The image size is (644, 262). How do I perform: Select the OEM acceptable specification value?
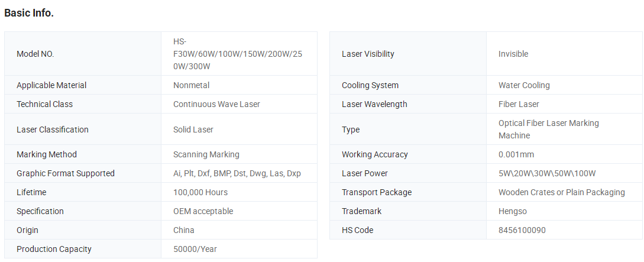(x=203, y=211)
